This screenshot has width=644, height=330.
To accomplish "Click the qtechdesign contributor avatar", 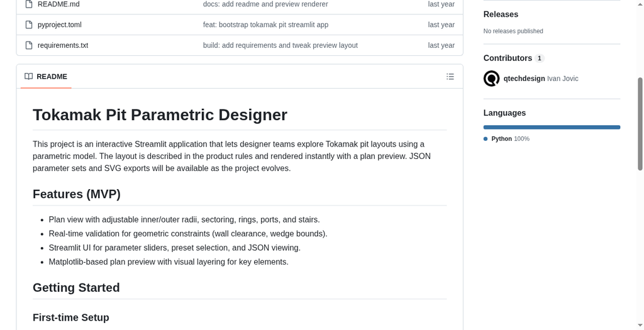I will tap(491, 79).
